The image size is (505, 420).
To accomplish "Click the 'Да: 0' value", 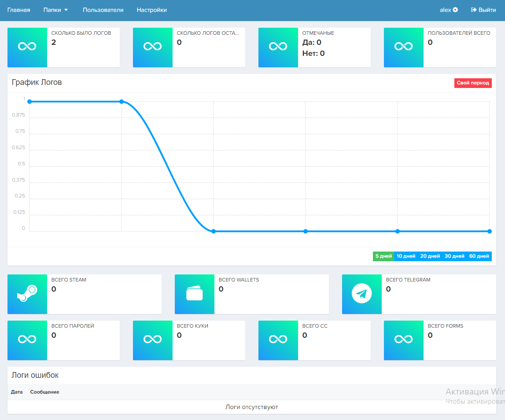I will tap(312, 43).
